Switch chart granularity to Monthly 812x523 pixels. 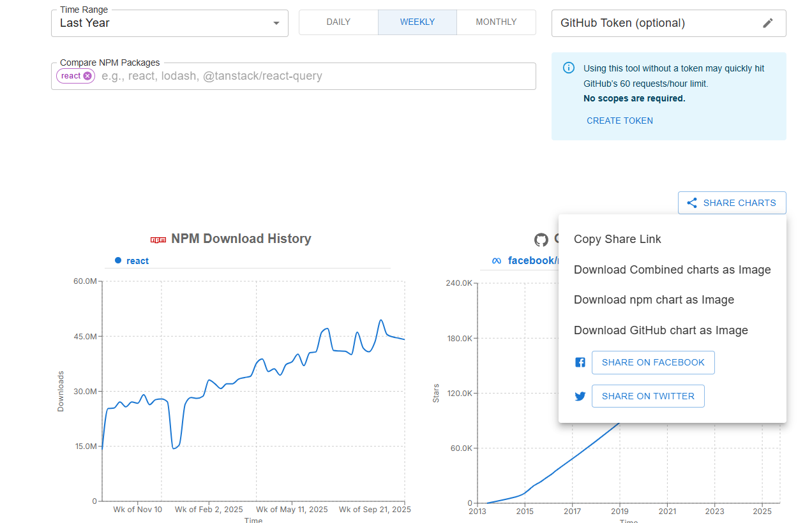[x=496, y=22]
